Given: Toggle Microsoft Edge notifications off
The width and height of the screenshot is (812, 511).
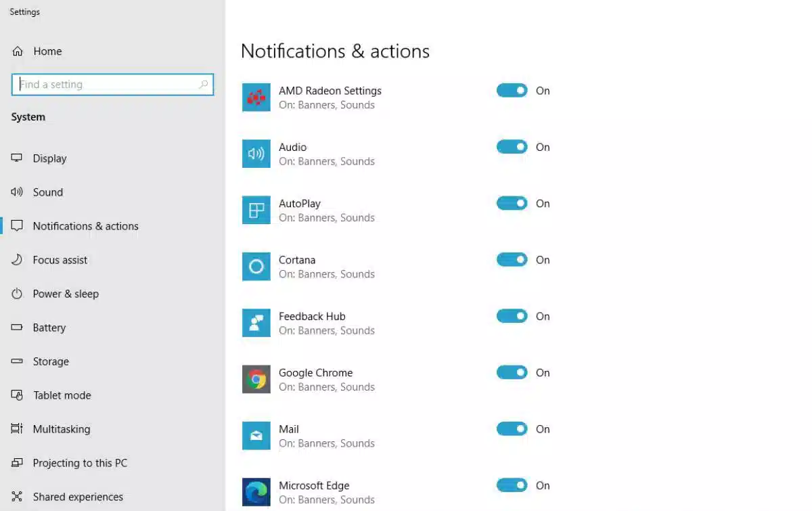Looking at the screenshot, I should pos(512,485).
